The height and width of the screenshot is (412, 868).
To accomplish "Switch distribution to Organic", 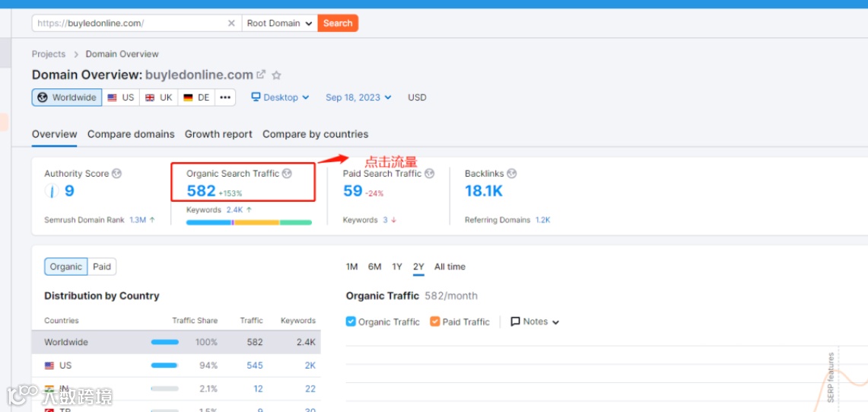I will [66, 267].
